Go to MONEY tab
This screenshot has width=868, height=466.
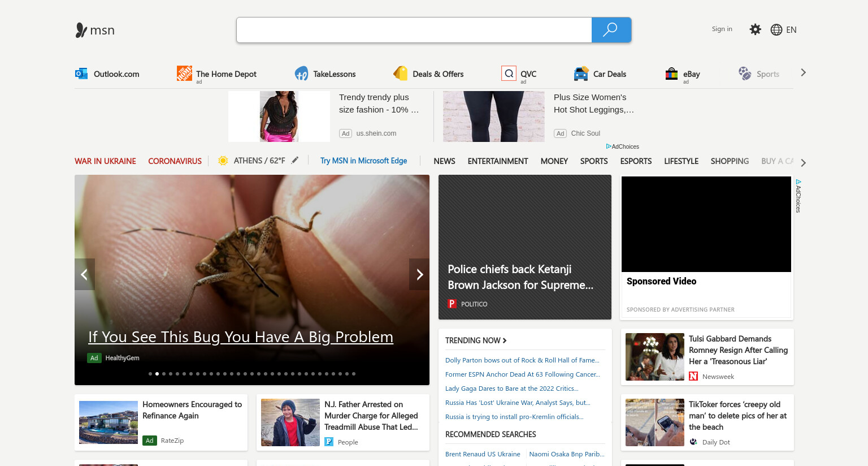tap(554, 161)
